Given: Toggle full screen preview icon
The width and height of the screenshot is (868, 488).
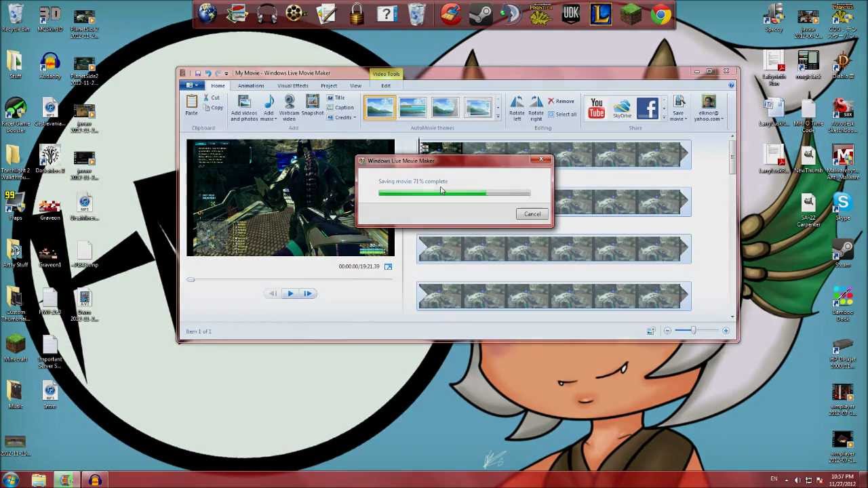Looking at the screenshot, I should click(x=388, y=266).
